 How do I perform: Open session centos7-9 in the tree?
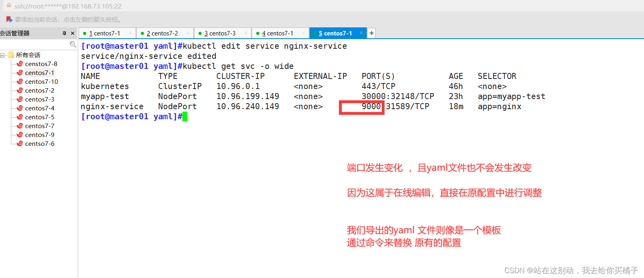click(x=40, y=135)
